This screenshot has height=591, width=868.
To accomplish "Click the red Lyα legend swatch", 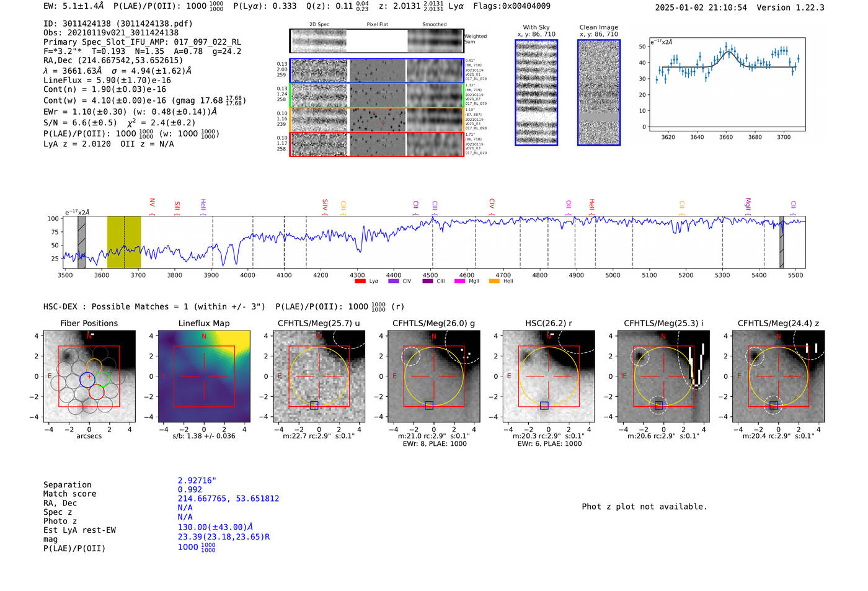I will 360,282.
